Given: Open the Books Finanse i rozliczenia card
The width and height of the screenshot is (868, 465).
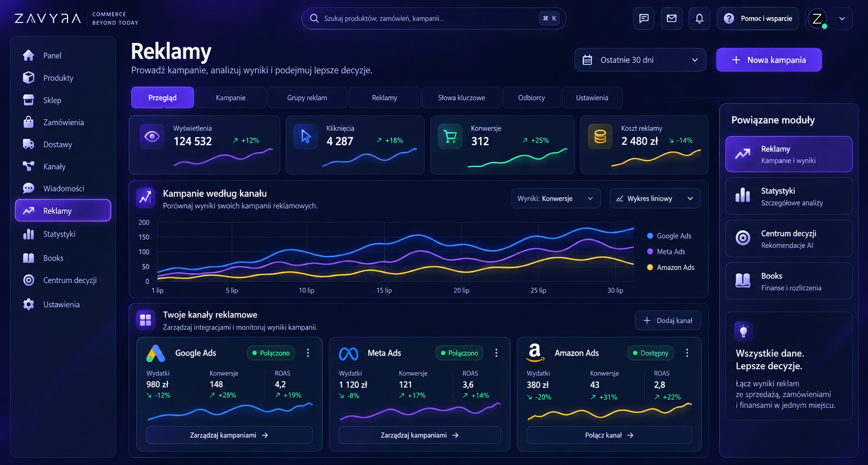Looking at the screenshot, I should point(789,281).
